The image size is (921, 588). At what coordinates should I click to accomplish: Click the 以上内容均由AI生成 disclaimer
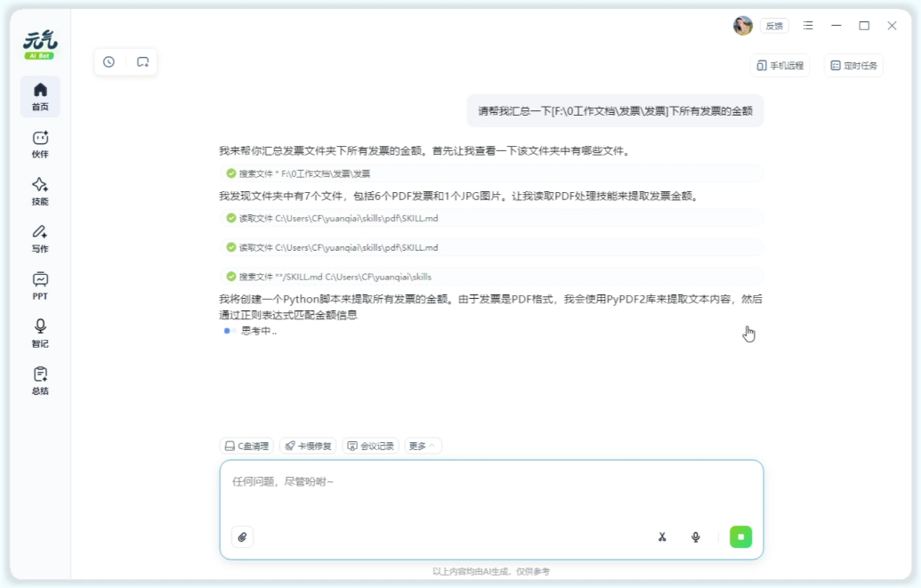pos(491,571)
